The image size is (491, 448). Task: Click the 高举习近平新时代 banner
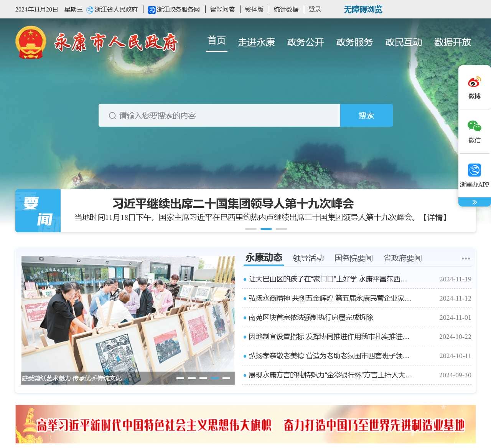pyautogui.click(x=245, y=424)
